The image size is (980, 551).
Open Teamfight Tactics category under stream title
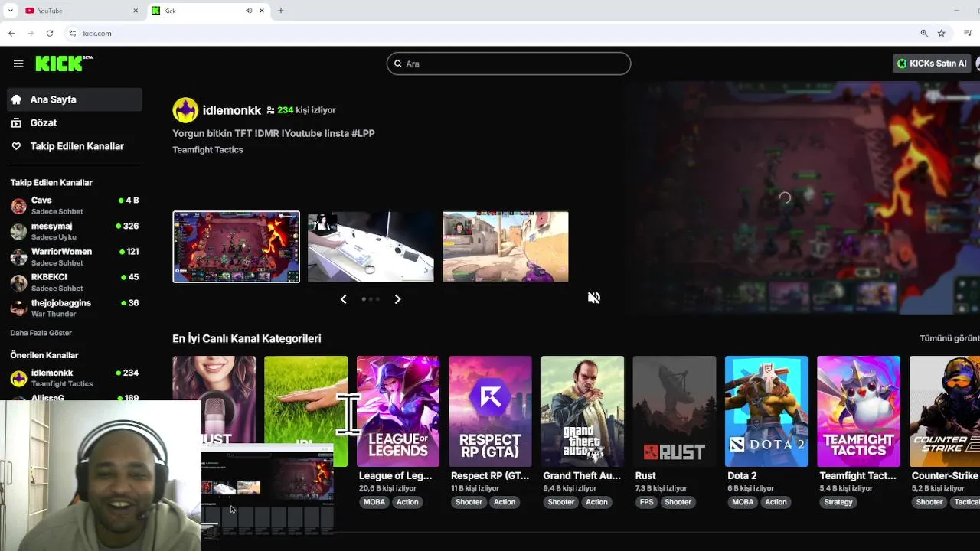(207, 150)
